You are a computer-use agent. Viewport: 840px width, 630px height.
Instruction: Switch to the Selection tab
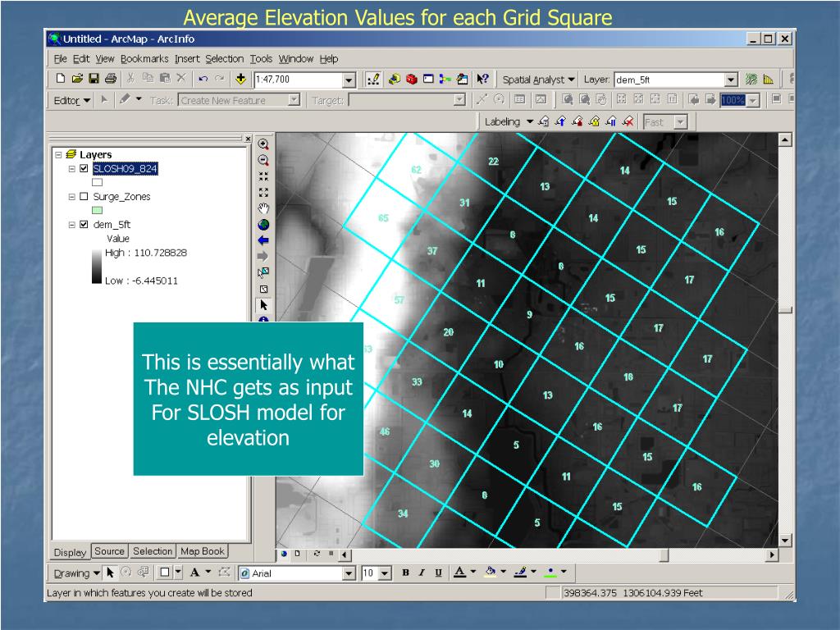pyautogui.click(x=153, y=550)
